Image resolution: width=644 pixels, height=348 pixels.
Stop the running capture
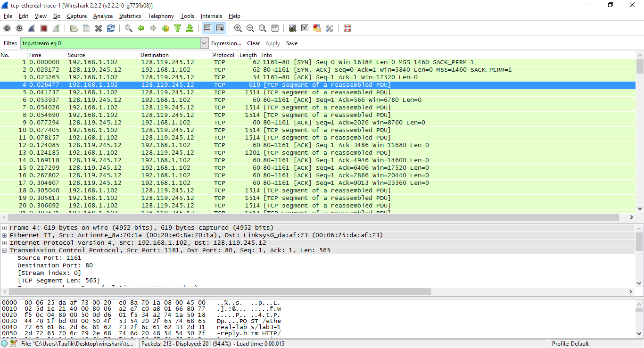[44, 28]
